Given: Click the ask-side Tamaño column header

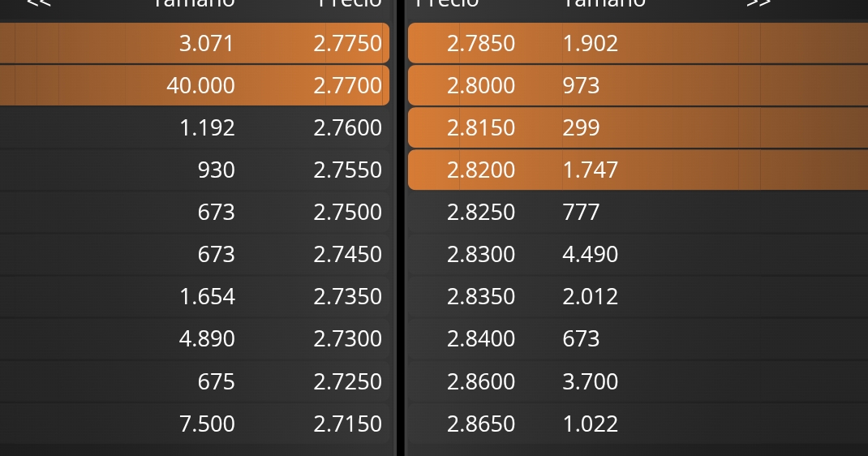Looking at the screenshot, I should click(604, 3).
